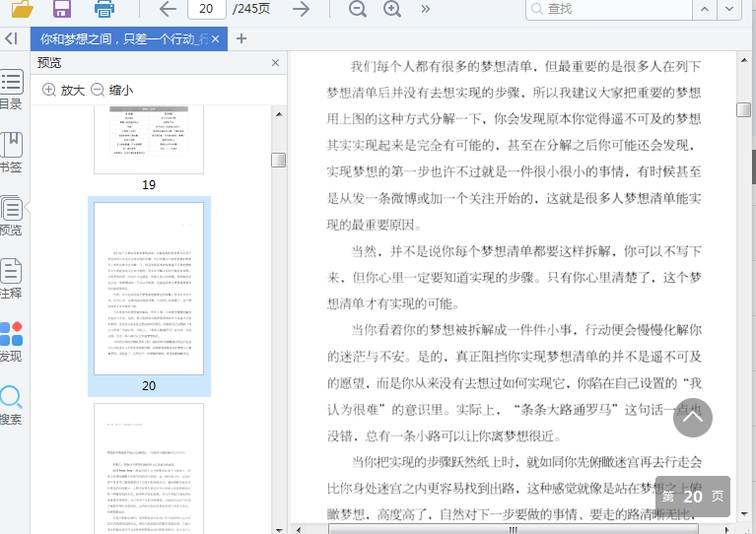Screen dimensions: 756x534
Task: Click the page number field showing 20
Action: (206, 9)
